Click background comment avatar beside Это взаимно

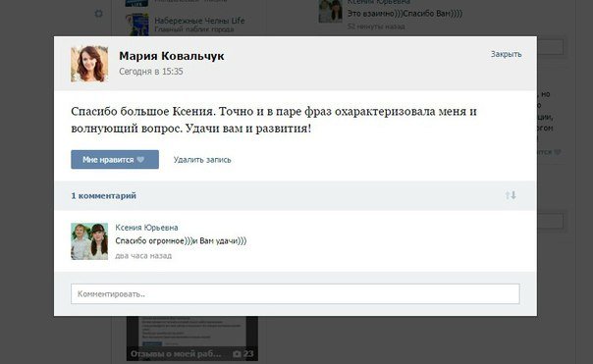(330, 12)
